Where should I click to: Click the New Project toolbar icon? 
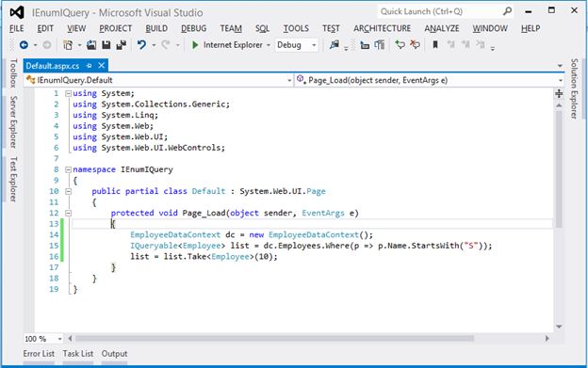point(68,45)
